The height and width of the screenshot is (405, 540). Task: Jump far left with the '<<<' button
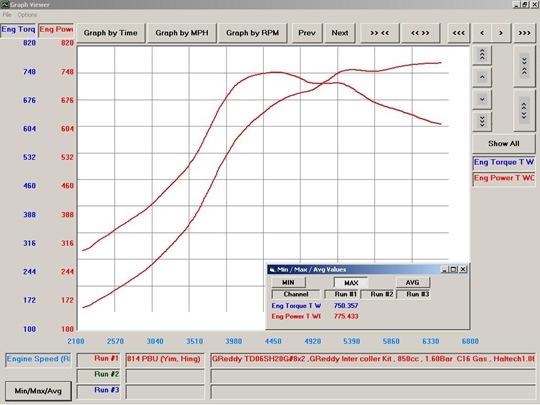(458, 33)
